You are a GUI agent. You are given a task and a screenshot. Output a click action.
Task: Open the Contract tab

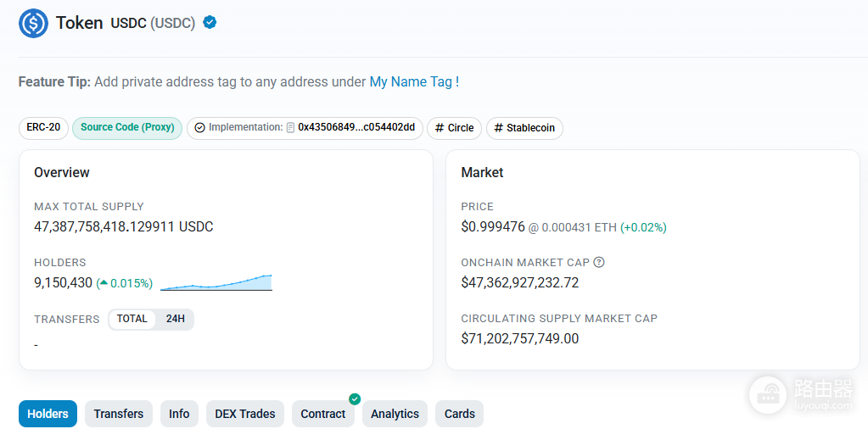(323, 414)
